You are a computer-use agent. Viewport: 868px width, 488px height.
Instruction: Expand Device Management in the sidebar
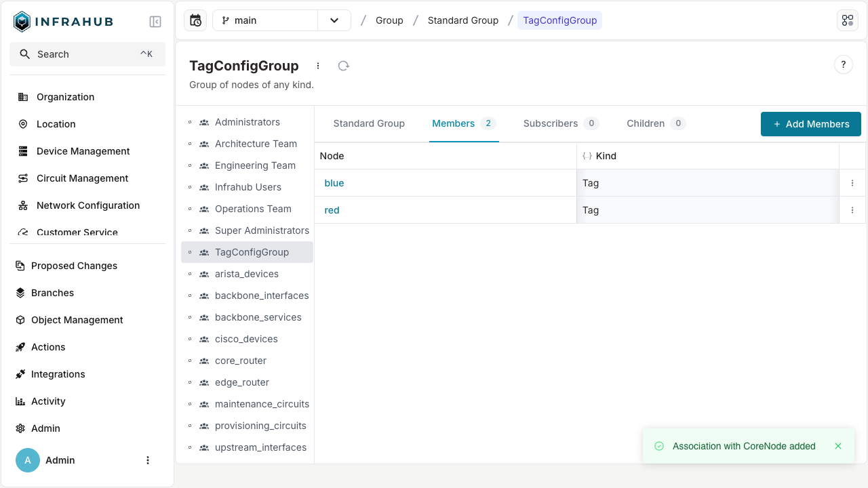pos(83,151)
